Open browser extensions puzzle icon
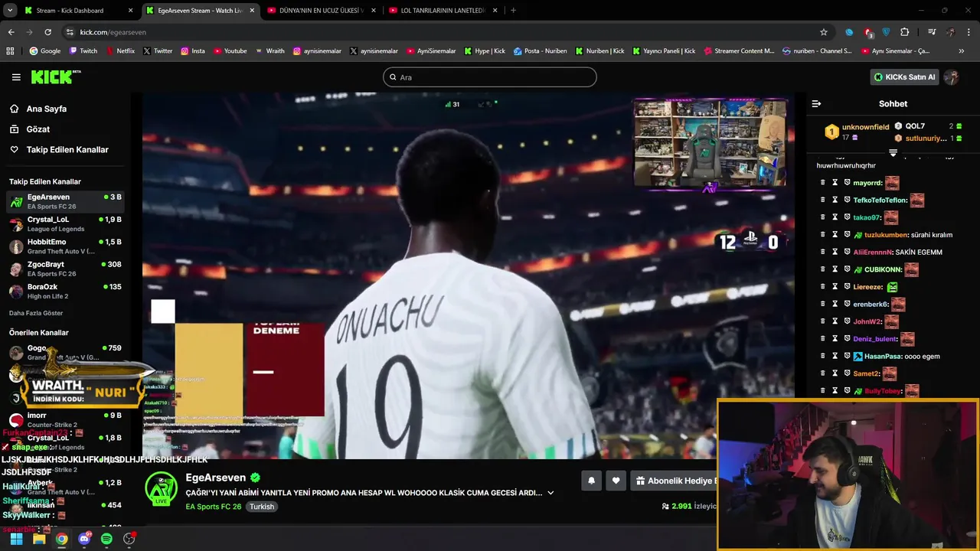Image resolution: width=980 pixels, height=551 pixels. [905, 32]
